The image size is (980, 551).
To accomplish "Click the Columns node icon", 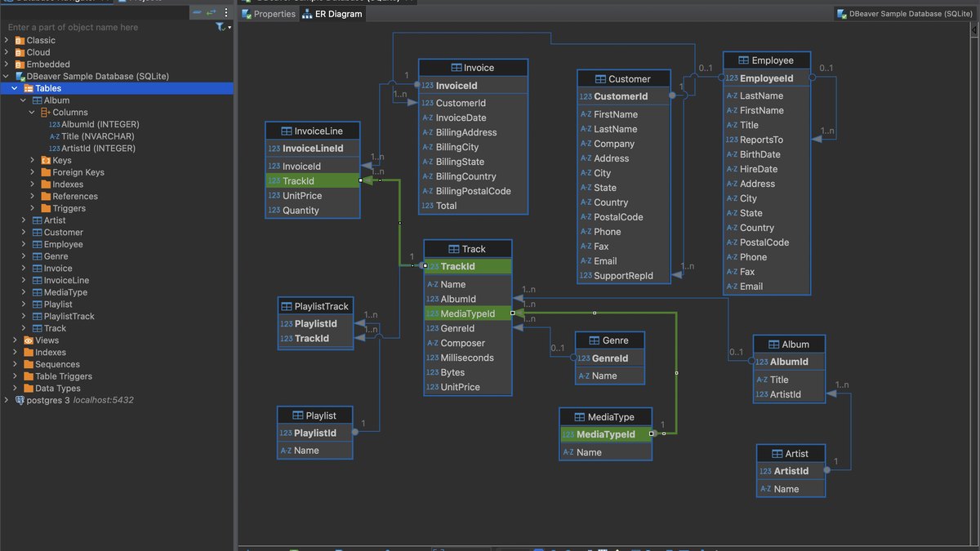I will [46, 113].
